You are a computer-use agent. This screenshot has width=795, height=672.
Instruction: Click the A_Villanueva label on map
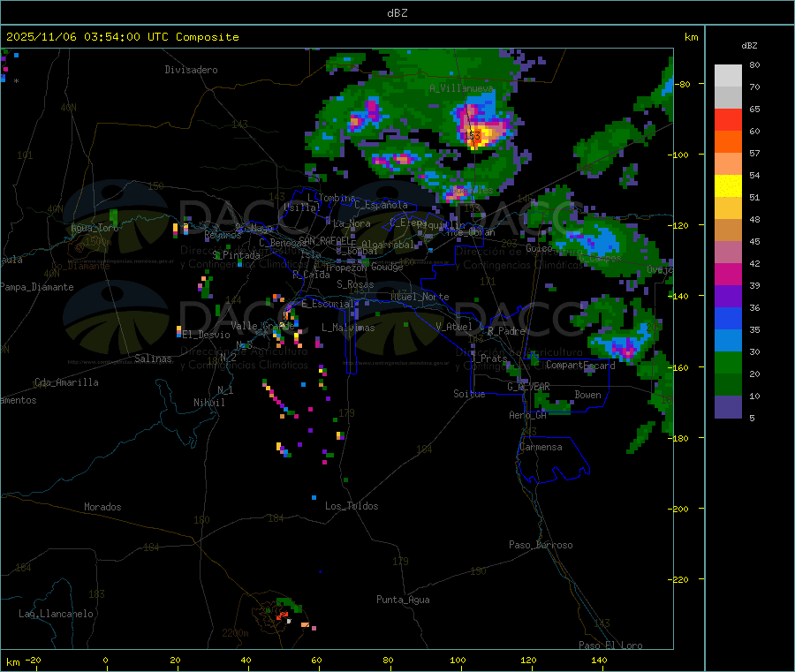click(x=461, y=88)
